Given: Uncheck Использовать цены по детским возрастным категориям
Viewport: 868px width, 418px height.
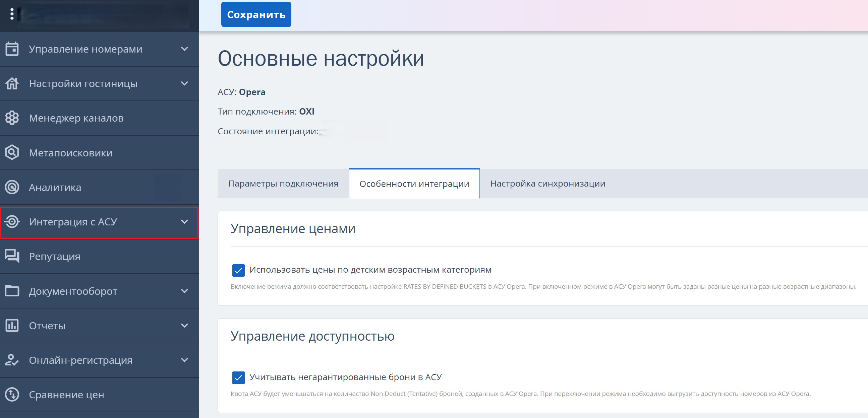Looking at the screenshot, I should [238, 270].
